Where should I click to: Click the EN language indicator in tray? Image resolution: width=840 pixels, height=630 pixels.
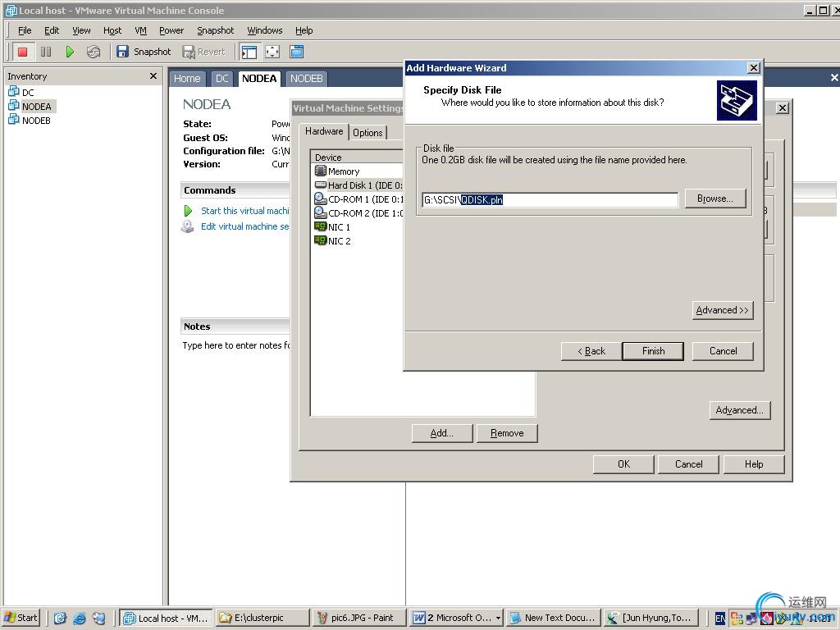[x=720, y=619]
